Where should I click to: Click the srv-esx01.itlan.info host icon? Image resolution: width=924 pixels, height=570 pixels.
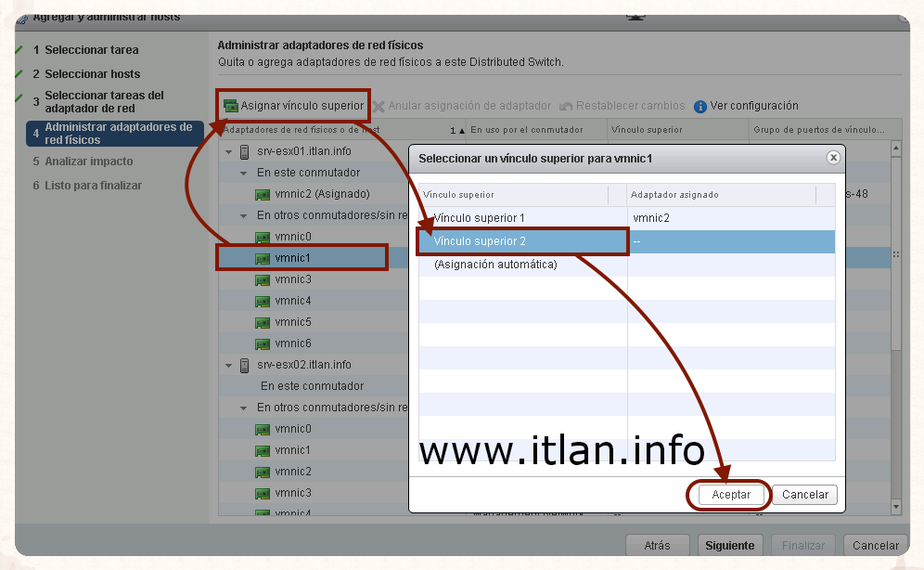(245, 151)
